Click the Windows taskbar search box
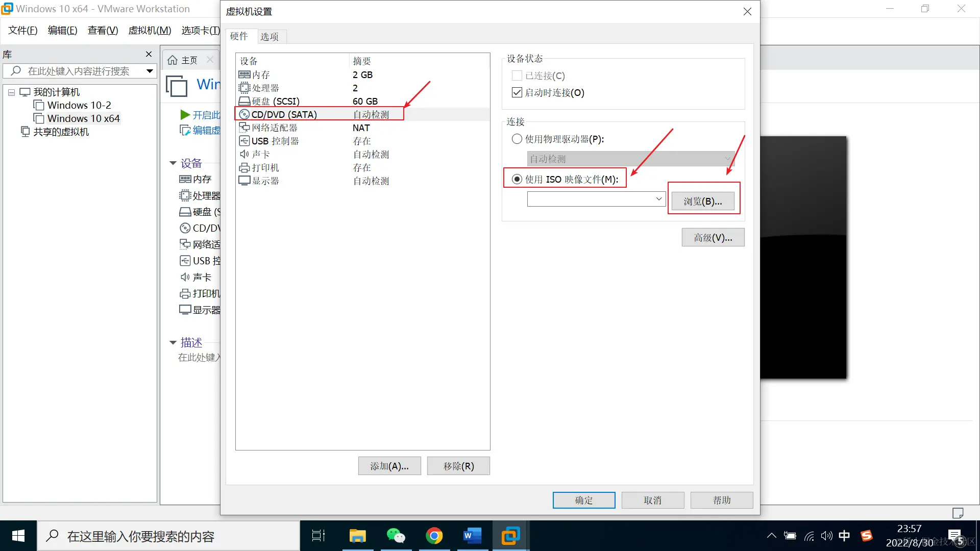This screenshot has width=980, height=551. point(168,536)
